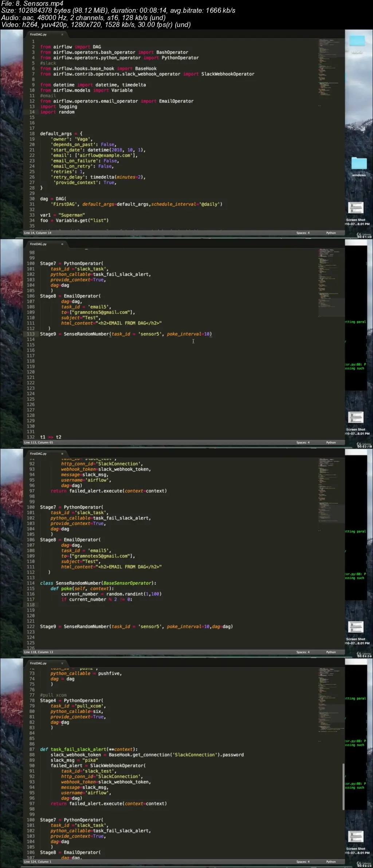Close the FirstDAG.py tab in the 00:01:40 frame
Image resolution: width=373 pixels, height=868 pixels.
pyautogui.click(x=62, y=35)
